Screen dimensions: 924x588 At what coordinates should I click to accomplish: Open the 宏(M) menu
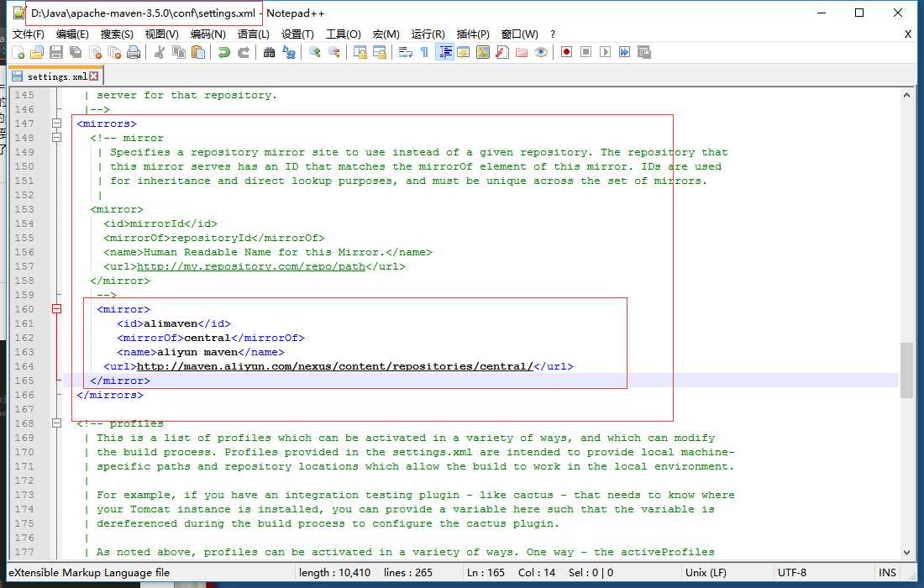[x=386, y=34]
